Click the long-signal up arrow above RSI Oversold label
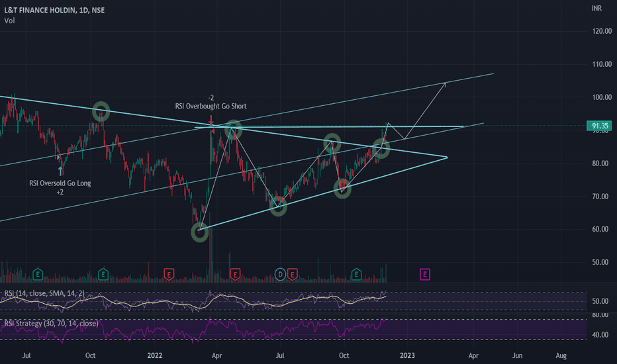This screenshot has width=617, height=364. pos(61,171)
